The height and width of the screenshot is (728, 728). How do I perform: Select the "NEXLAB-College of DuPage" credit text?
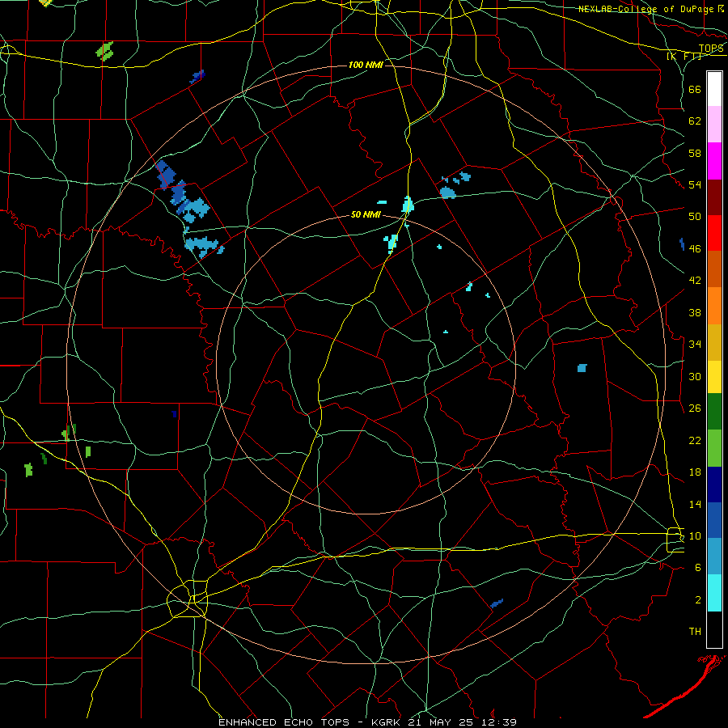coord(646,9)
